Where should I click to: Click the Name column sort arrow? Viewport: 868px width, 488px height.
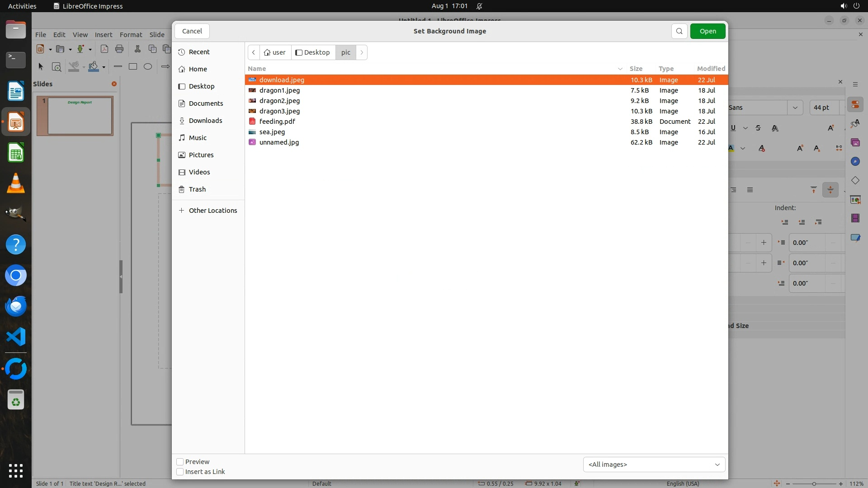[x=620, y=69]
